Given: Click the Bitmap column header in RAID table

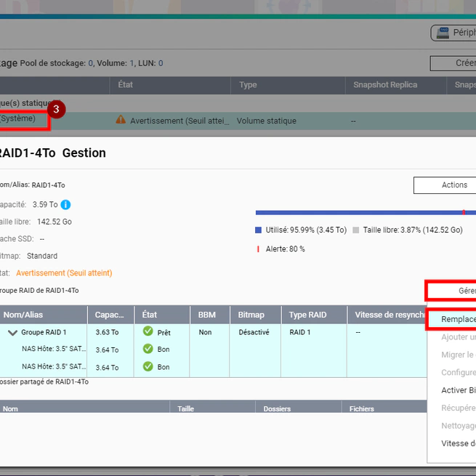Looking at the screenshot, I should click(255, 315).
